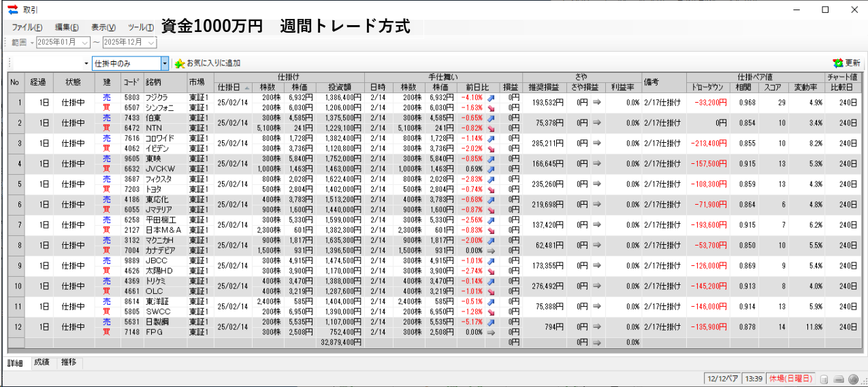Click the blue up arrow beside フジクラ 前日比
This screenshot has width=868, height=387.
(492, 98)
